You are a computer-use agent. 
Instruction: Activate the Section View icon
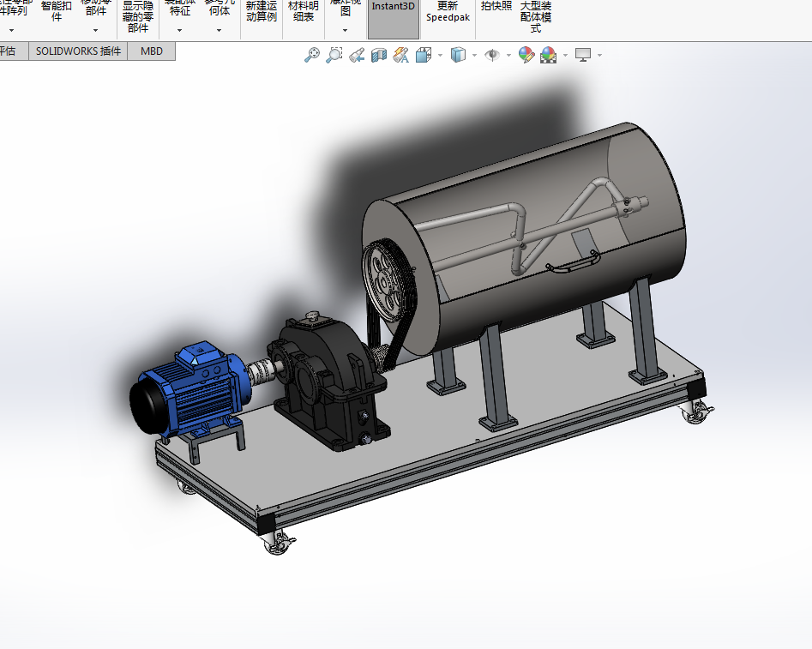pos(378,55)
